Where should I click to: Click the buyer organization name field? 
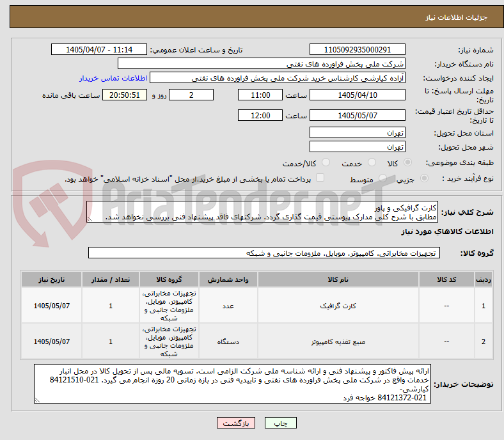tap(262, 64)
